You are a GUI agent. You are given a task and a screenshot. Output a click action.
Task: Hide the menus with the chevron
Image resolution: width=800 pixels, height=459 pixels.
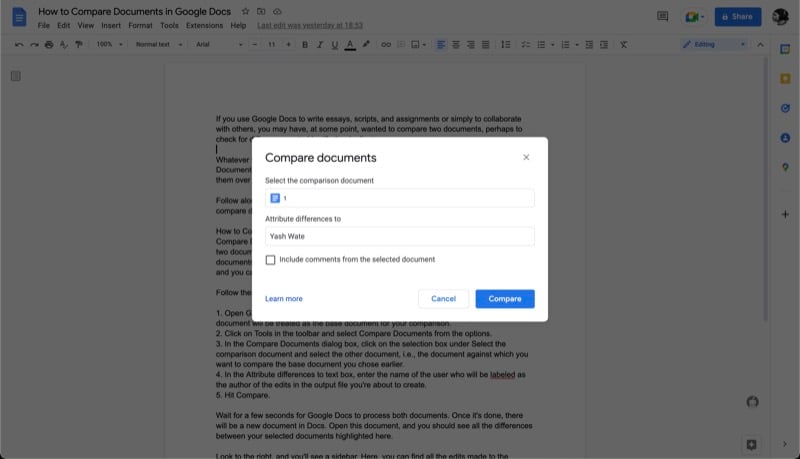tap(760, 44)
